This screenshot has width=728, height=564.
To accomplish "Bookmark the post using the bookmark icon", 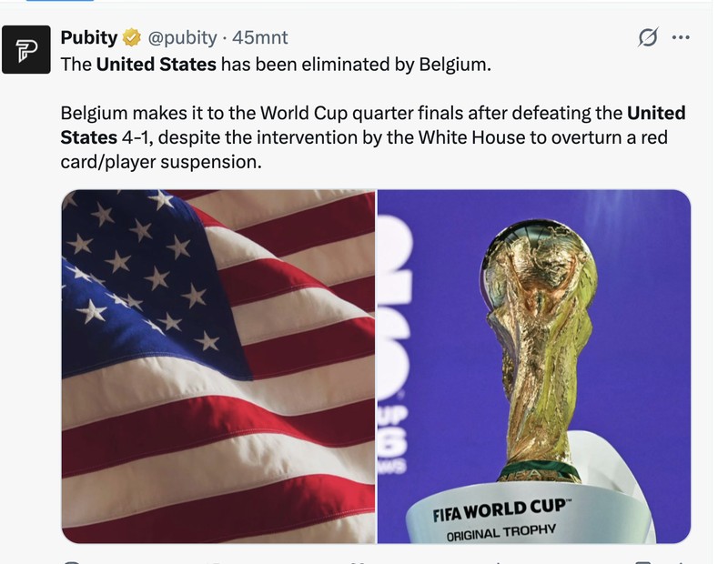I will 643,562.
